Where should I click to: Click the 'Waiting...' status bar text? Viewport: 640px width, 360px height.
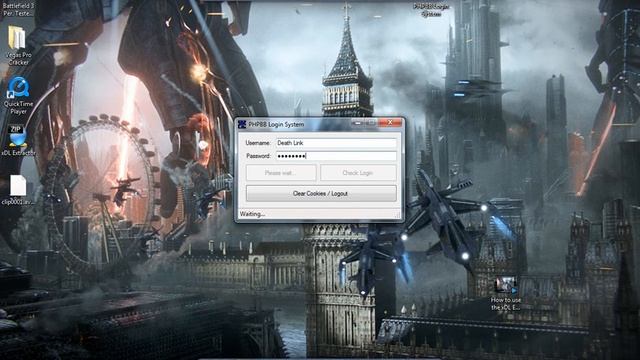252,214
